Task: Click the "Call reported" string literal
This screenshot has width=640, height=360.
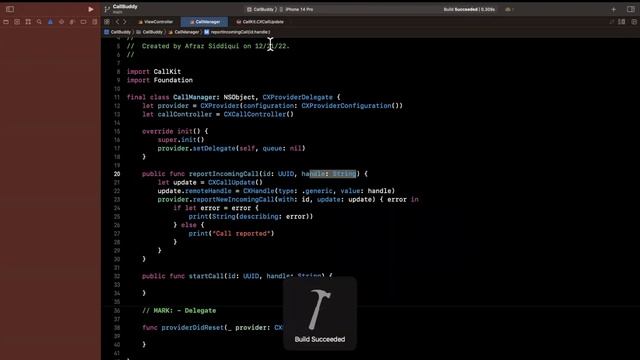Action: click(241, 233)
